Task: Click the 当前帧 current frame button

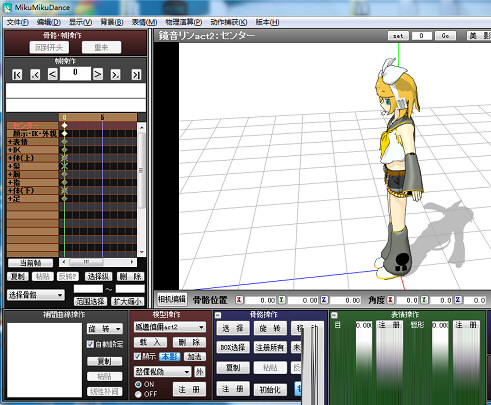Action: [30, 263]
